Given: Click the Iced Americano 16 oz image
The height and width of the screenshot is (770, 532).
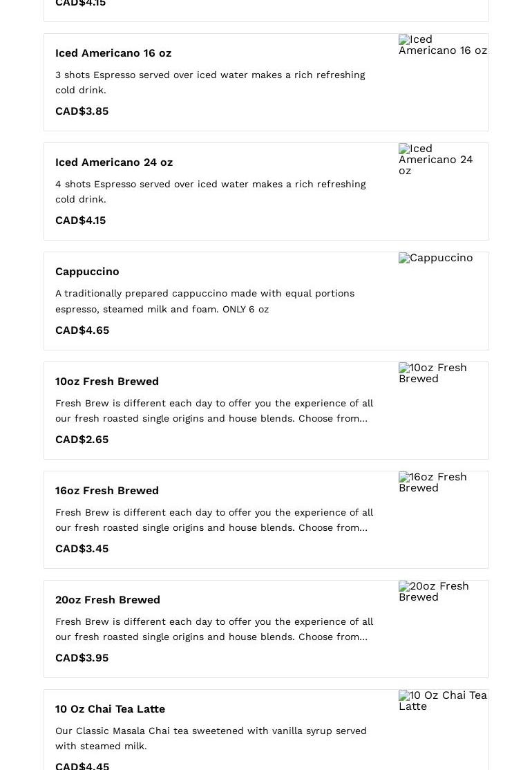Looking at the screenshot, I should (443, 45).
